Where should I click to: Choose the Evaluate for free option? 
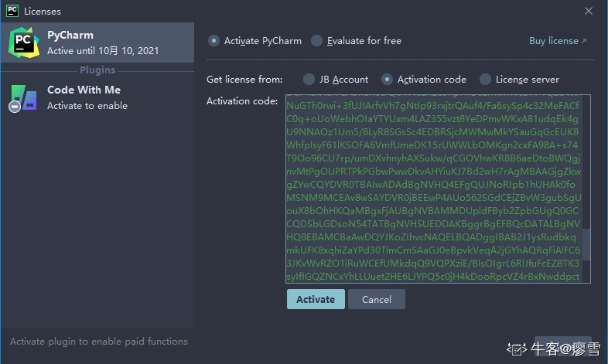[317, 41]
